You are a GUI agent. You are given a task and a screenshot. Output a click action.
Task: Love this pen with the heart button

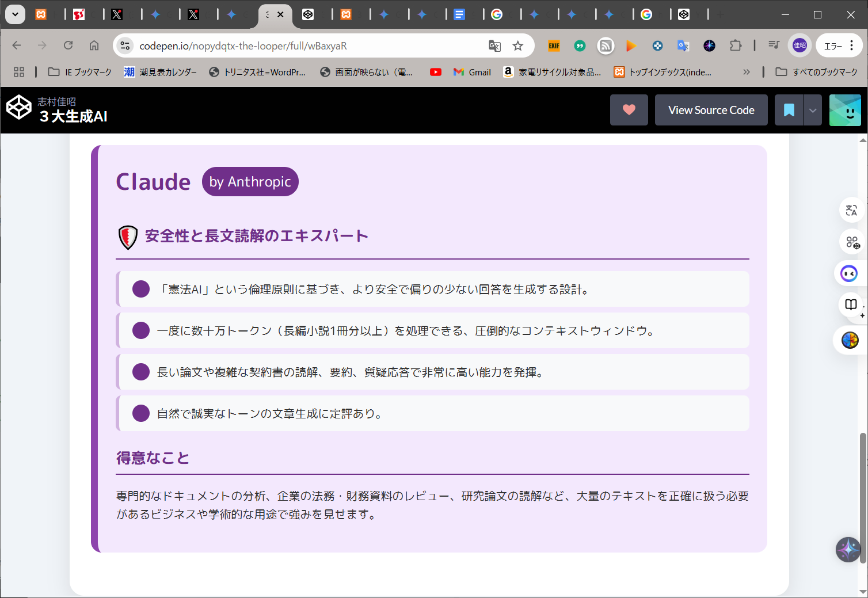(629, 110)
